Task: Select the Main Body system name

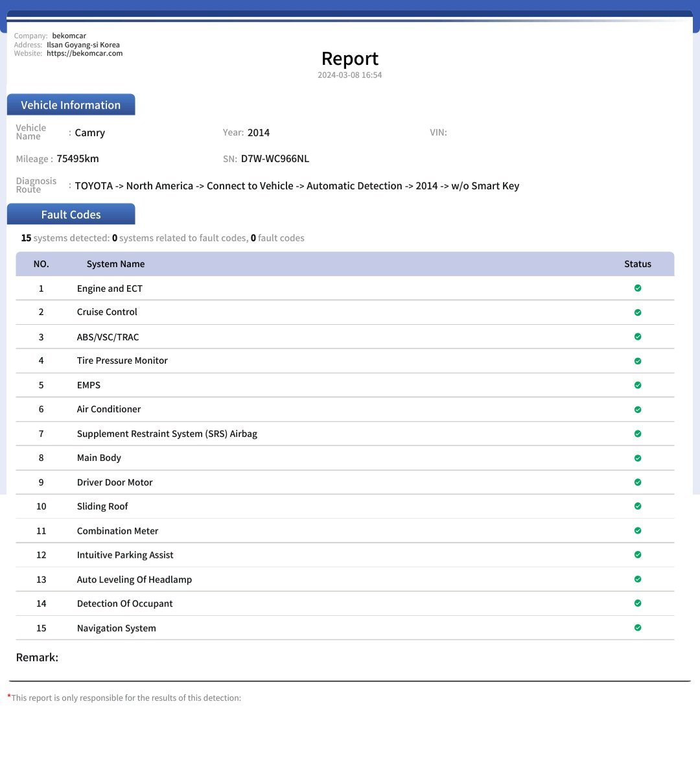Action: [99, 458]
